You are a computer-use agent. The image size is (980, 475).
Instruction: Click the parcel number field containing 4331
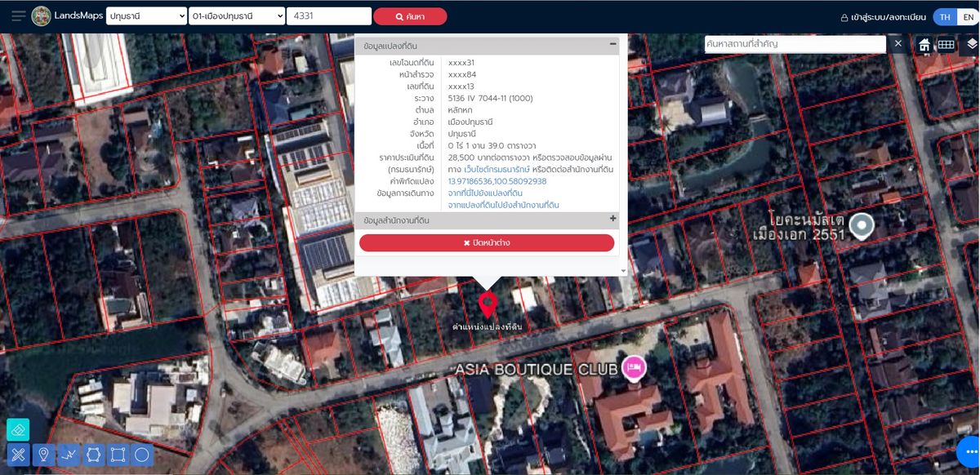pyautogui.click(x=328, y=16)
